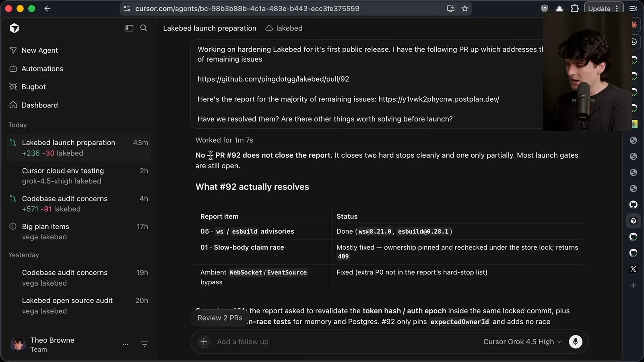The width and height of the screenshot is (644, 362).
Task: Open the Lakebed open source audit agent
Action: [78, 306]
